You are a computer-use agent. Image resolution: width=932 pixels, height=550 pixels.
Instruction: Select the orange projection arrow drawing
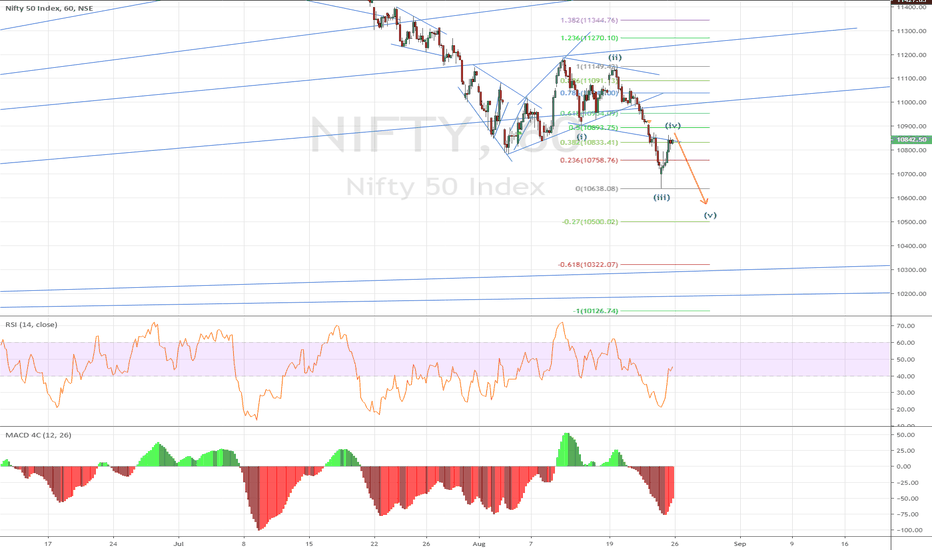[x=691, y=169]
